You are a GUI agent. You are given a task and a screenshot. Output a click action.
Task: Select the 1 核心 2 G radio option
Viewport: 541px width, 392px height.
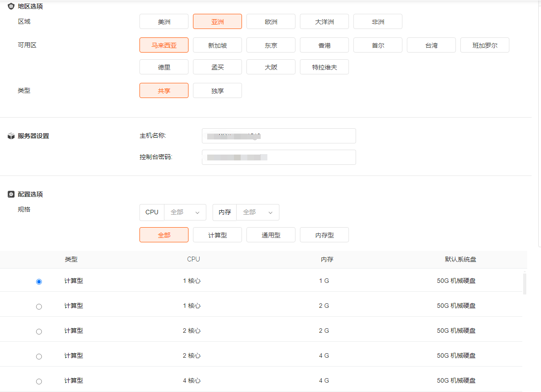coord(39,306)
